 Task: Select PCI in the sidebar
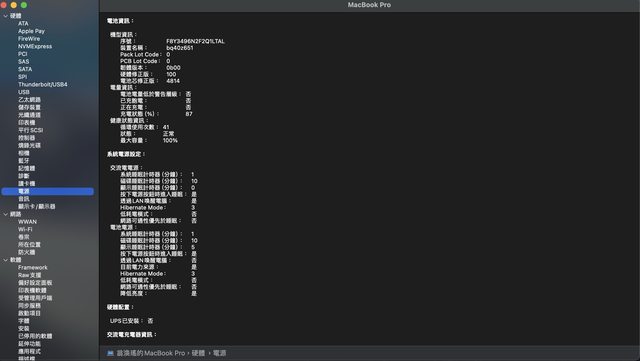22,54
